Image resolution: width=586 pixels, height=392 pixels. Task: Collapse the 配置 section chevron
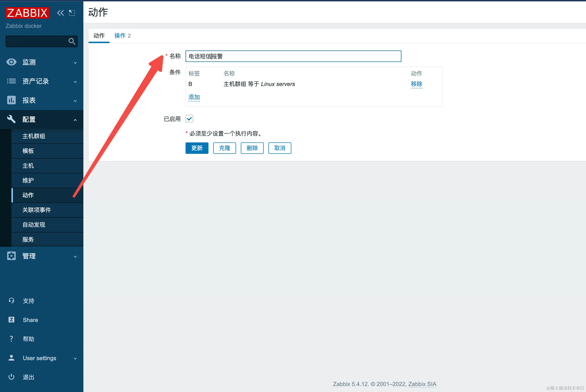(75, 120)
